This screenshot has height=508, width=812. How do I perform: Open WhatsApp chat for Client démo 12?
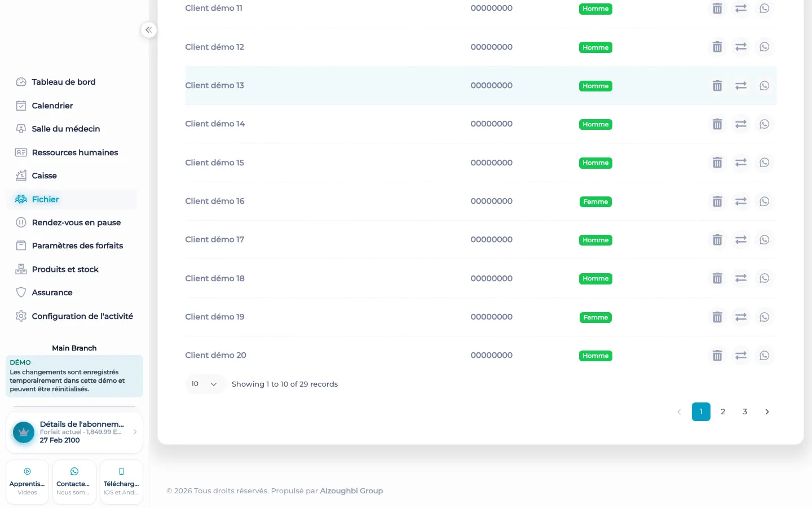765,47
